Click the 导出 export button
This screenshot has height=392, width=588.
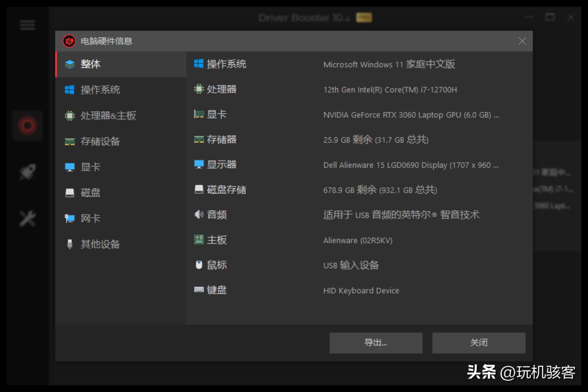point(376,343)
